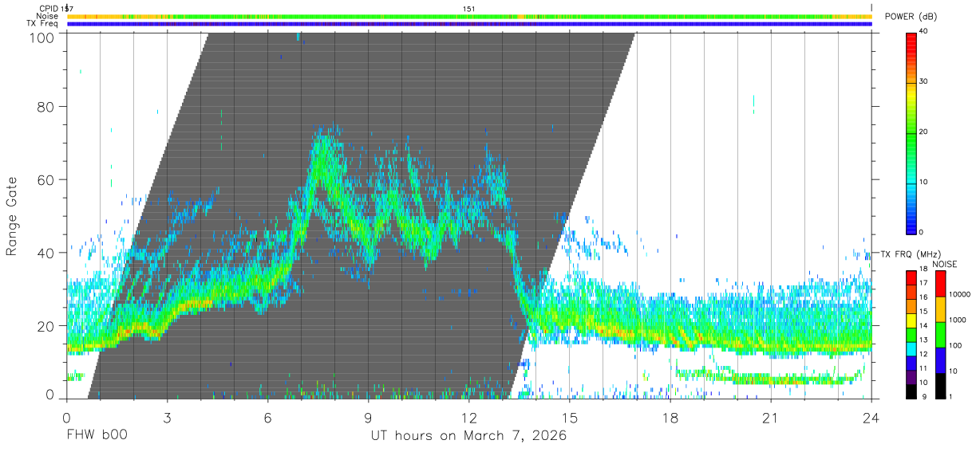Click Range Gate axis tick 80
The image size is (980, 452).
click(46, 106)
